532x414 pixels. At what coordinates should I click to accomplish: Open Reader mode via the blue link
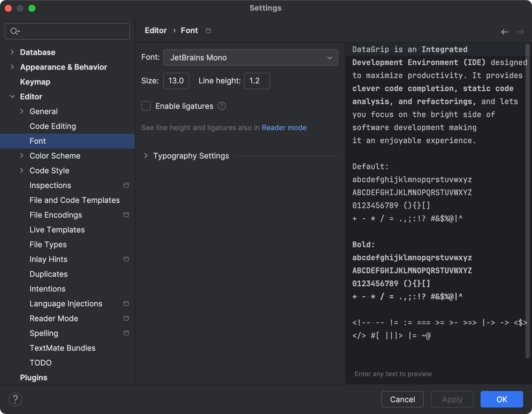[x=284, y=127]
